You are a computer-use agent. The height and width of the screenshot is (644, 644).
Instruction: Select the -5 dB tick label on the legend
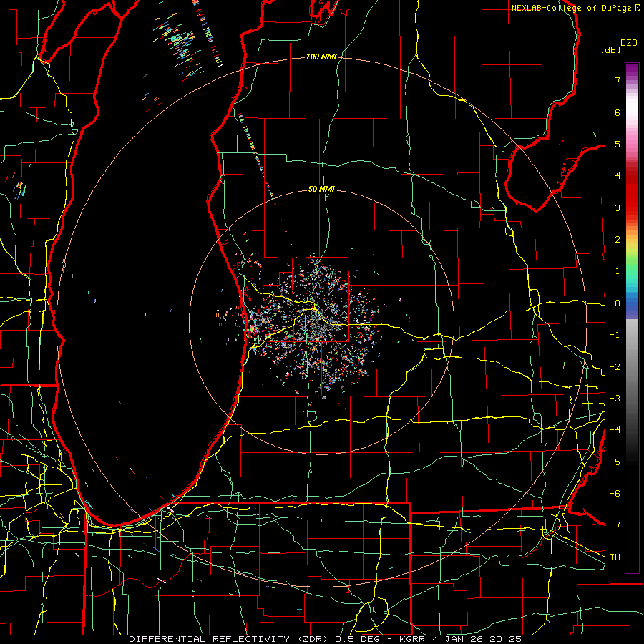[615, 462]
